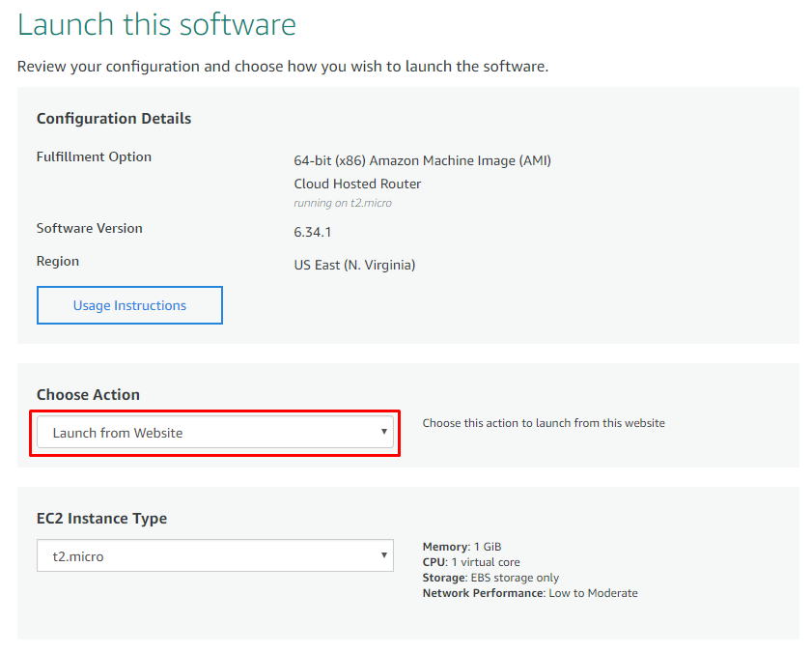
Task: Click the 'Storage: EBS storage only' line
Action: point(490,578)
